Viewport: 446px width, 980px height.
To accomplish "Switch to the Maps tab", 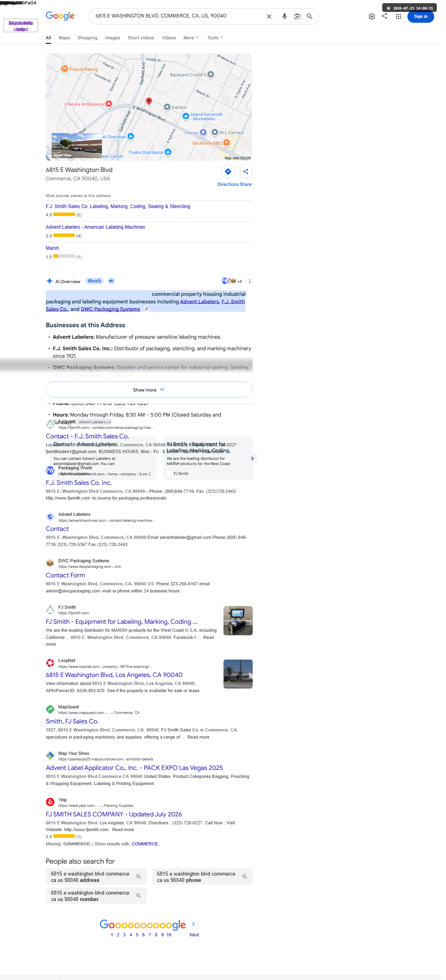I will point(64,38).
